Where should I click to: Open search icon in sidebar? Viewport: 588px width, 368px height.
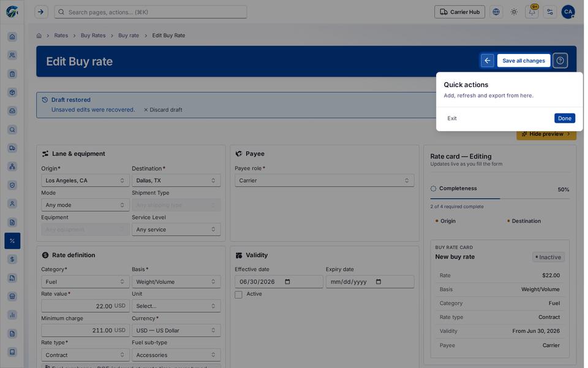[12, 129]
